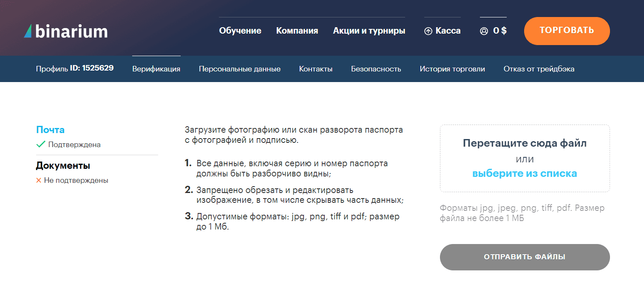Click the binarium logo
Viewport: 644px width, 301px height.
tap(66, 31)
